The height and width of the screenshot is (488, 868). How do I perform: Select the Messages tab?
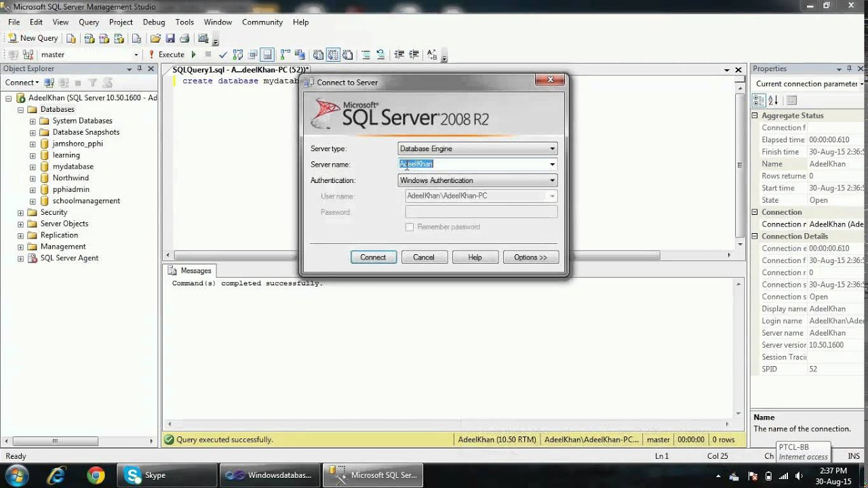click(190, 270)
